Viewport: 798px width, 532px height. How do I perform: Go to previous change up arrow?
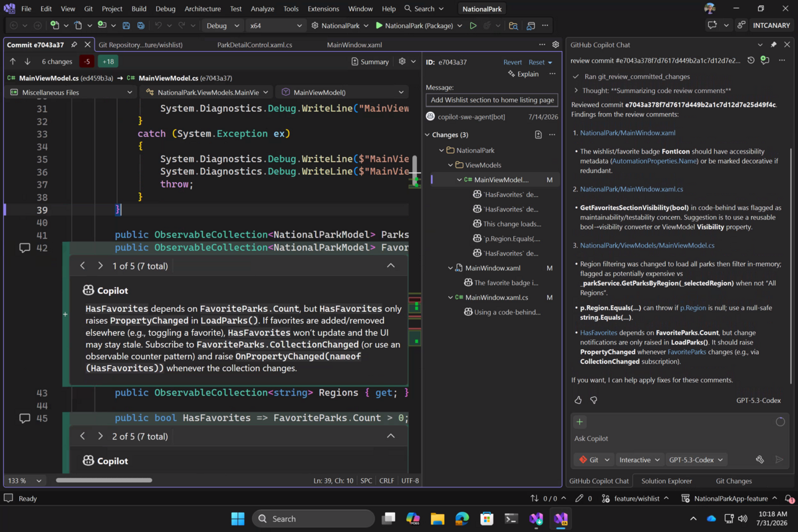click(x=13, y=61)
